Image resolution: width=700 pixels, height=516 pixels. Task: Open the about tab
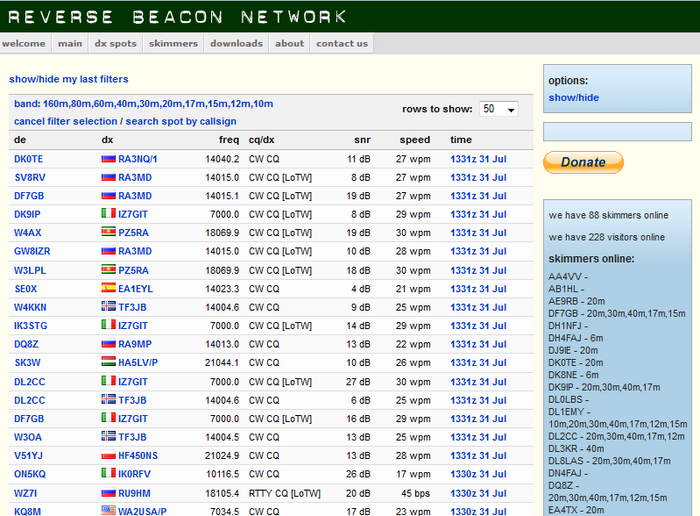click(289, 43)
